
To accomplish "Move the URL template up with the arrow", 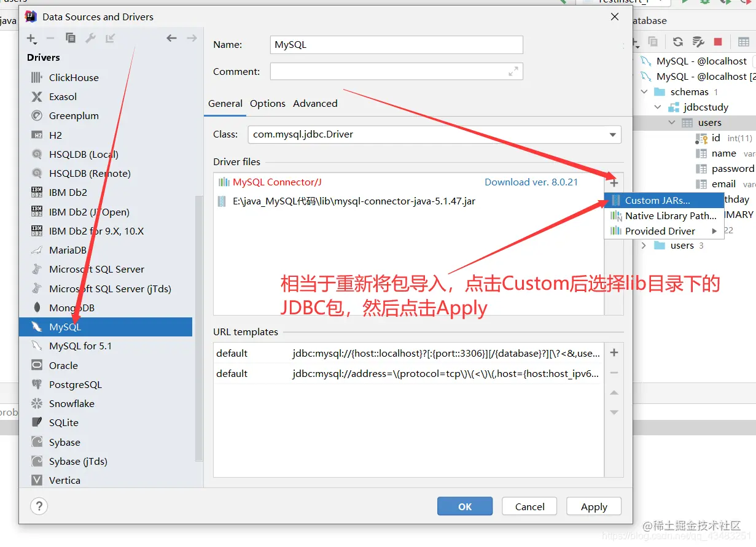I will 614,393.
